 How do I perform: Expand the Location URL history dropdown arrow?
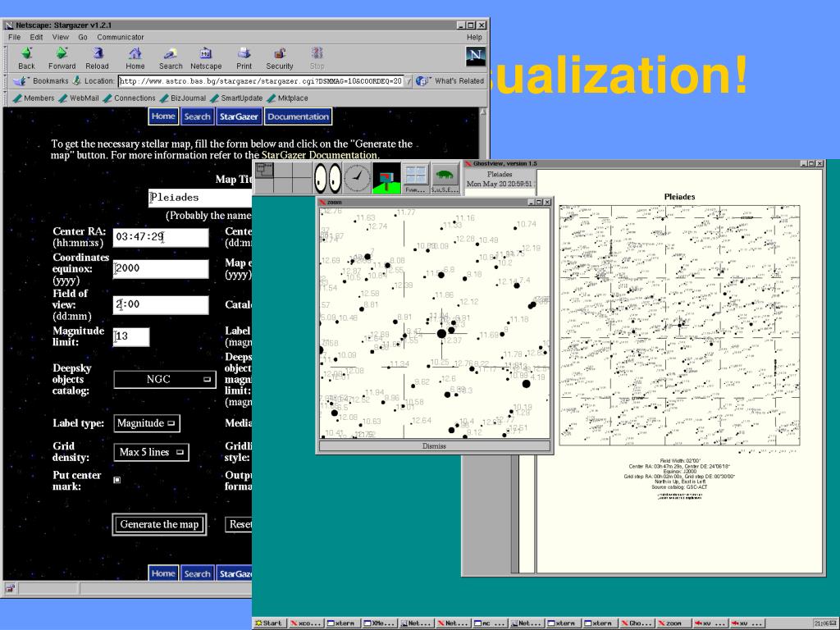point(409,81)
